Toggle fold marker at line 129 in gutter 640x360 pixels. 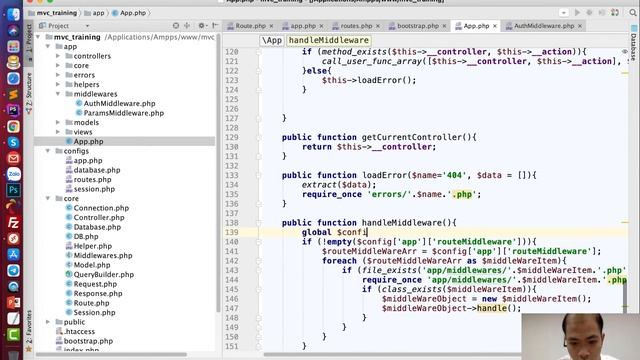pyautogui.click(x=258, y=138)
